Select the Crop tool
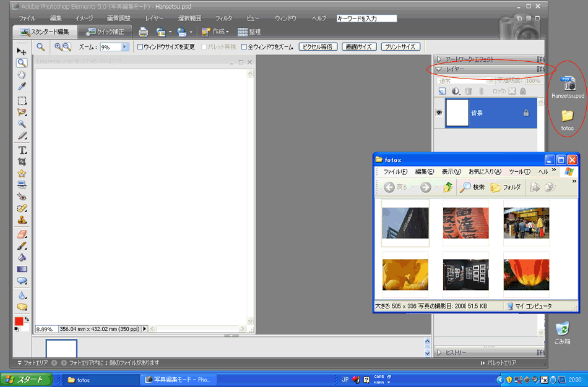 click(x=22, y=162)
